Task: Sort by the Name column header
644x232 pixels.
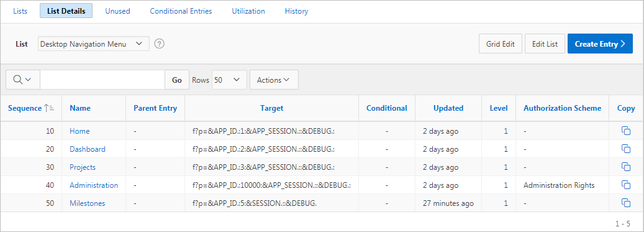Action: (80, 108)
